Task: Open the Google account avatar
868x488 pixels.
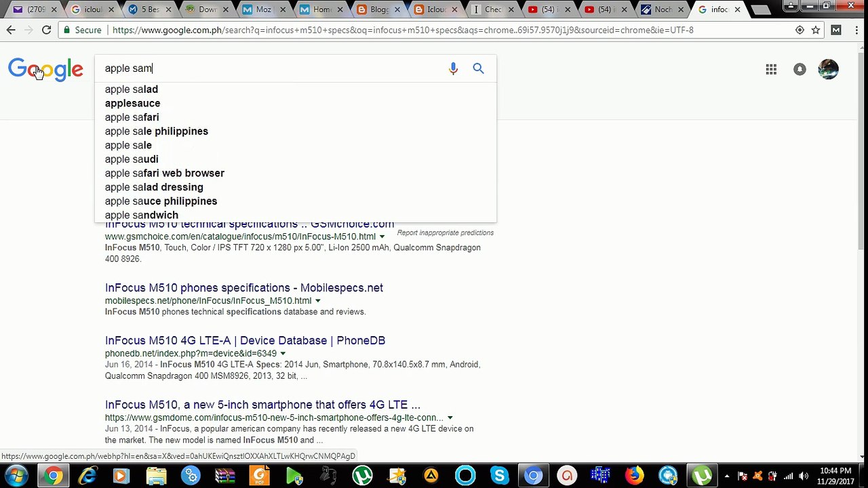Action: [828, 69]
